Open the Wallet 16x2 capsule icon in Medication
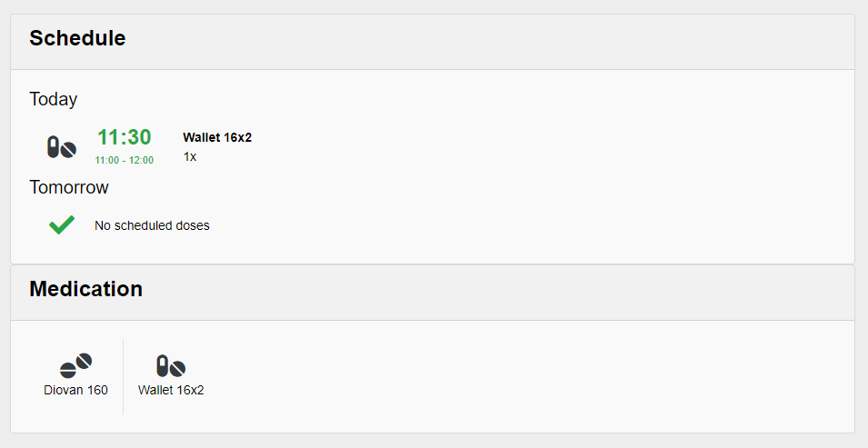The height and width of the screenshot is (448, 868). [x=171, y=366]
